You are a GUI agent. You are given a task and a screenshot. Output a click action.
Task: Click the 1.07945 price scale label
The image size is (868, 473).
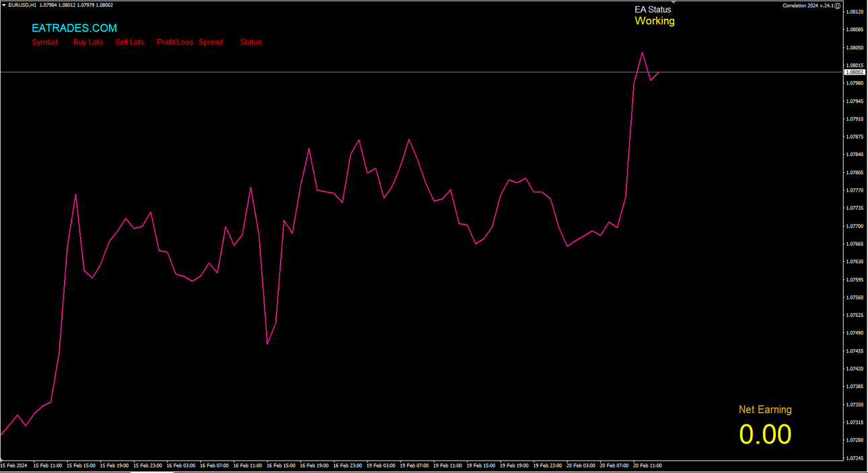point(855,102)
